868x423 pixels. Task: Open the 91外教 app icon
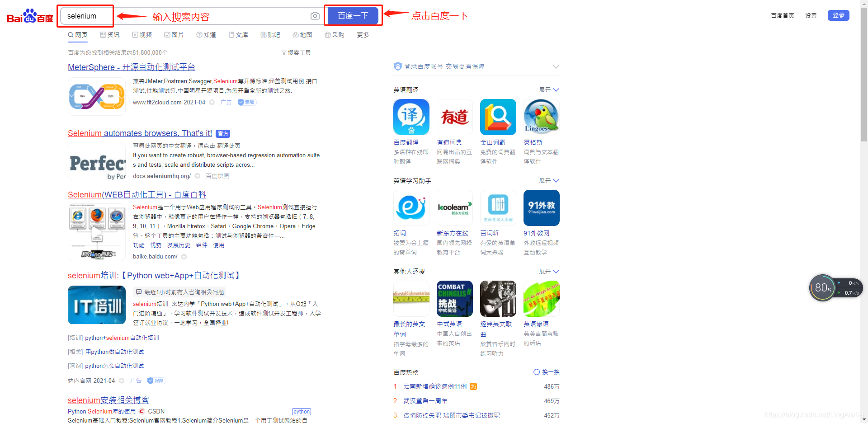(542, 208)
